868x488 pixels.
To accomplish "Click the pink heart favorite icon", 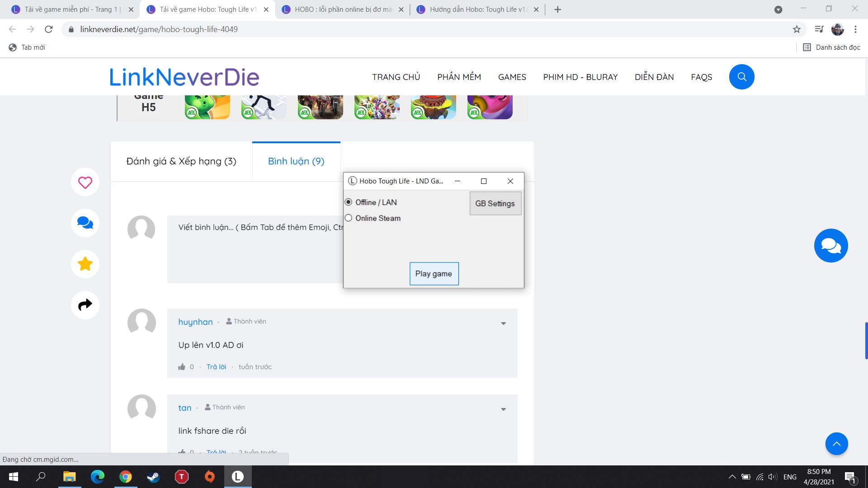I will (85, 182).
